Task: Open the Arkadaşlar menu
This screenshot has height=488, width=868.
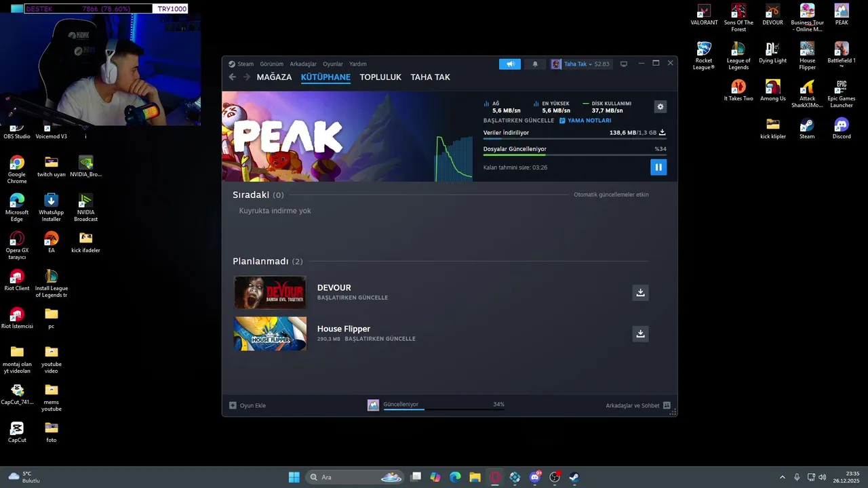Action: tap(303, 64)
